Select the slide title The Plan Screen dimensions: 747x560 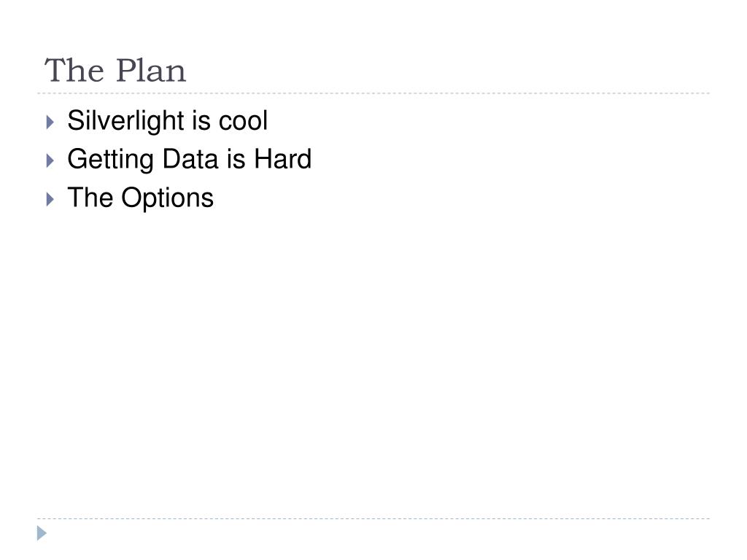(x=115, y=71)
